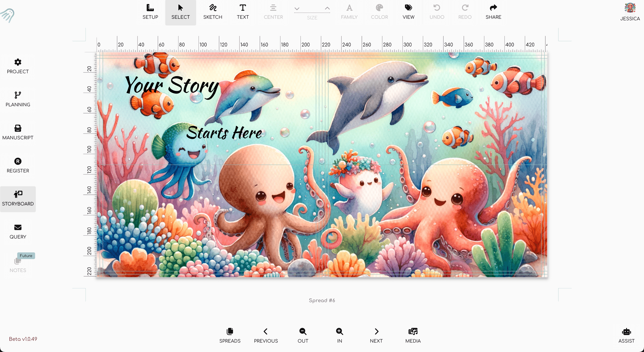Viewport: 644px width, 352px height.
Task: Zoom Out of the canvas
Action: click(303, 336)
